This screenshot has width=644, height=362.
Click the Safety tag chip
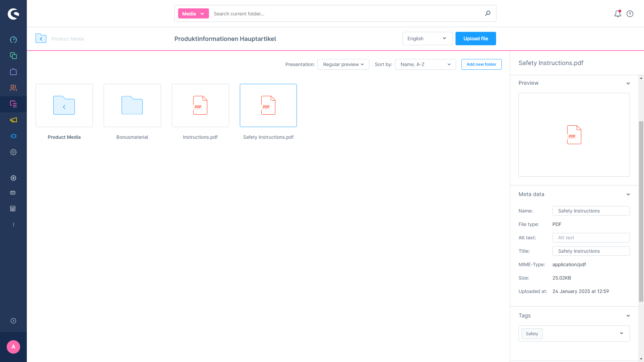[x=532, y=334]
